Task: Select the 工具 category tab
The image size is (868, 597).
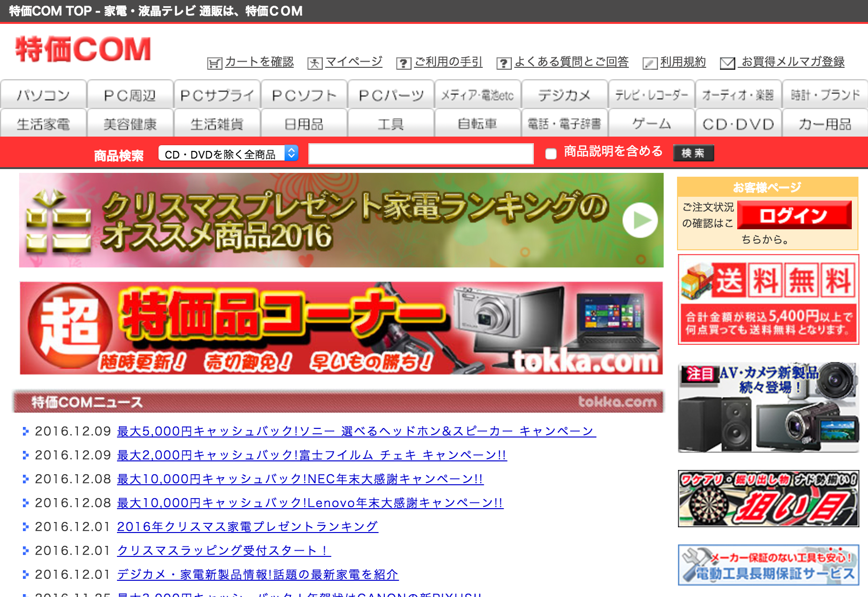Action: pyautogui.click(x=391, y=124)
